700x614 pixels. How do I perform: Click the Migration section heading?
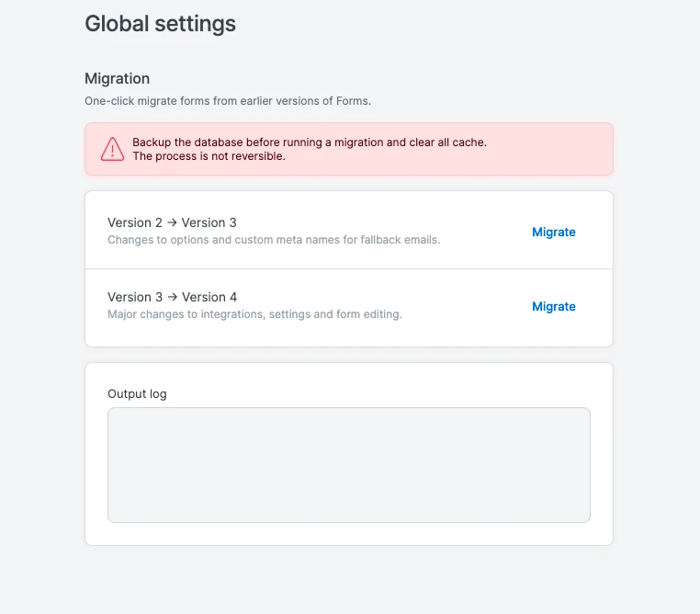click(117, 79)
